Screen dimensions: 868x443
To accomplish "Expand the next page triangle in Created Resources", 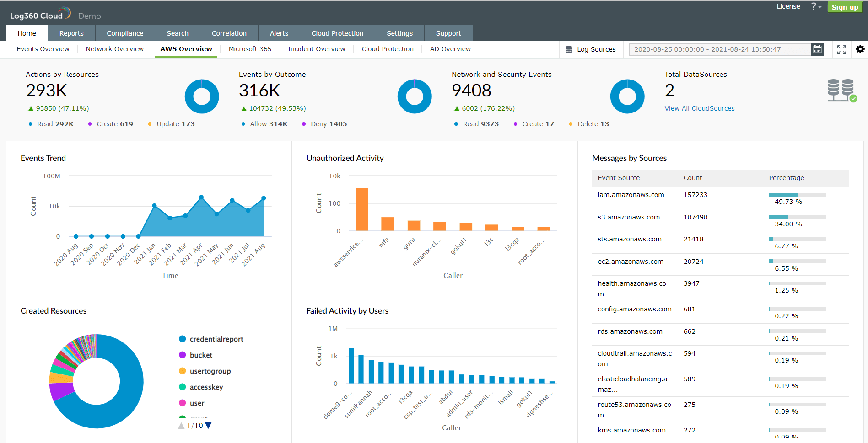I will [208, 425].
